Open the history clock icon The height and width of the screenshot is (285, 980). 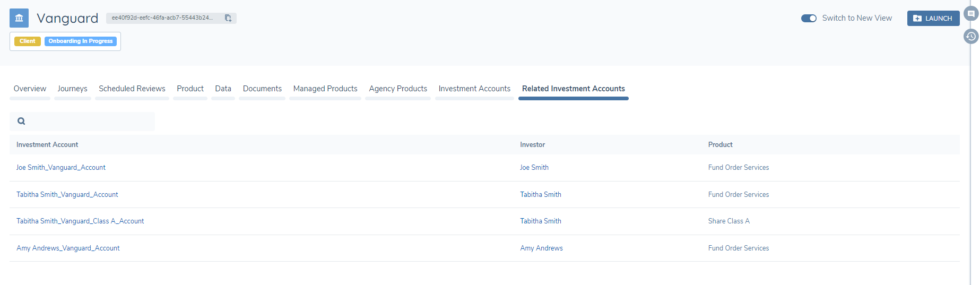[x=971, y=36]
